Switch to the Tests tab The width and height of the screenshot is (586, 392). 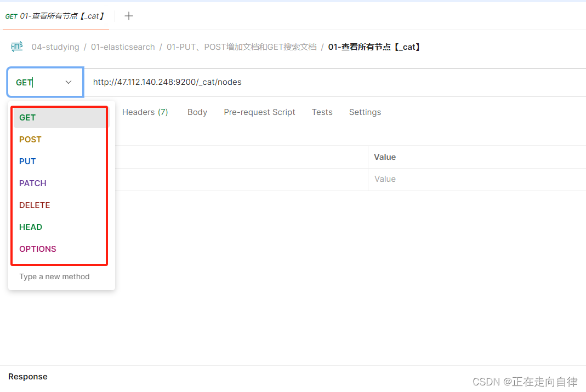322,112
